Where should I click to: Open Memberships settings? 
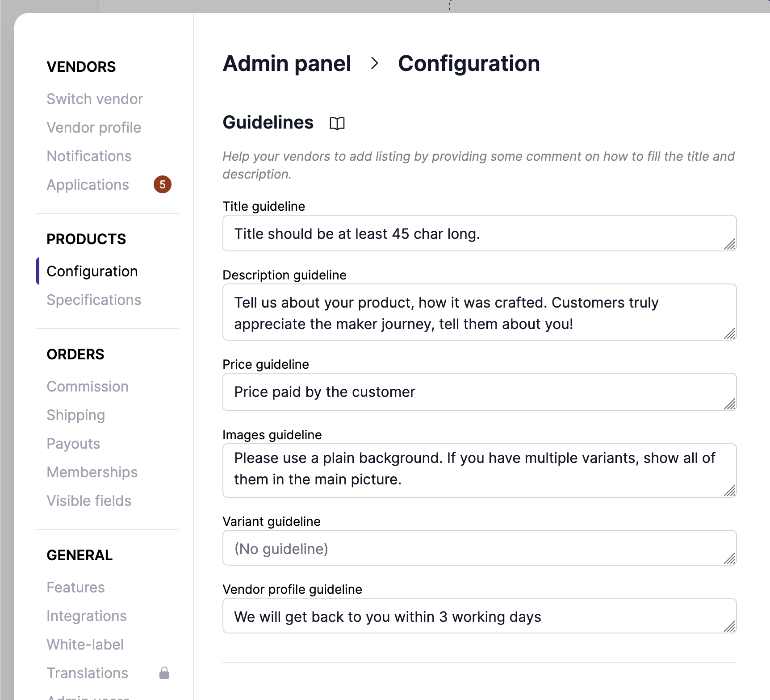92,472
